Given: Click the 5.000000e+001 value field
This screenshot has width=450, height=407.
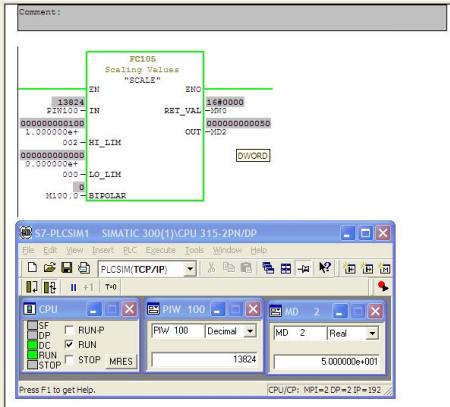Looking at the screenshot, I should (326, 362).
